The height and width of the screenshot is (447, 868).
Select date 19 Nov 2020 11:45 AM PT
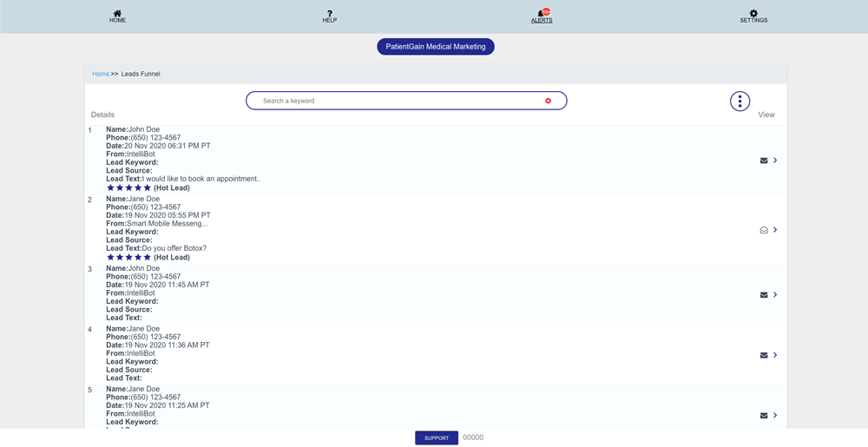pos(167,285)
